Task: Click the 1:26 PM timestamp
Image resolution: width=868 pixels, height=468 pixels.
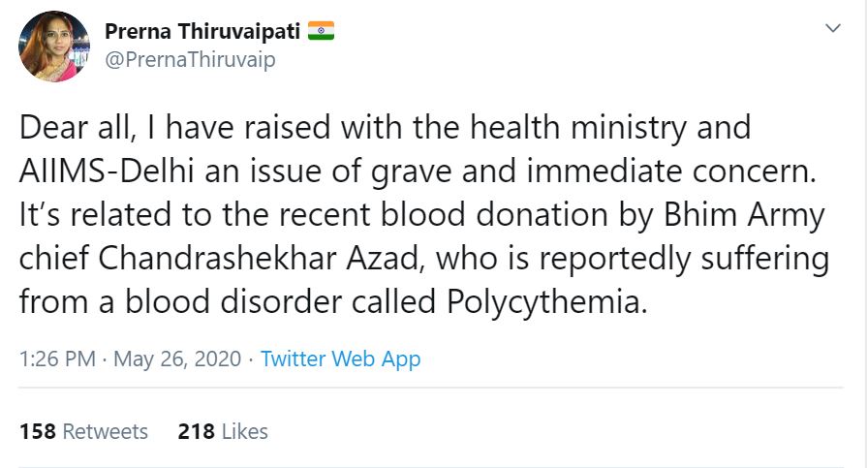Action: pyautogui.click(x=57, y=359)
